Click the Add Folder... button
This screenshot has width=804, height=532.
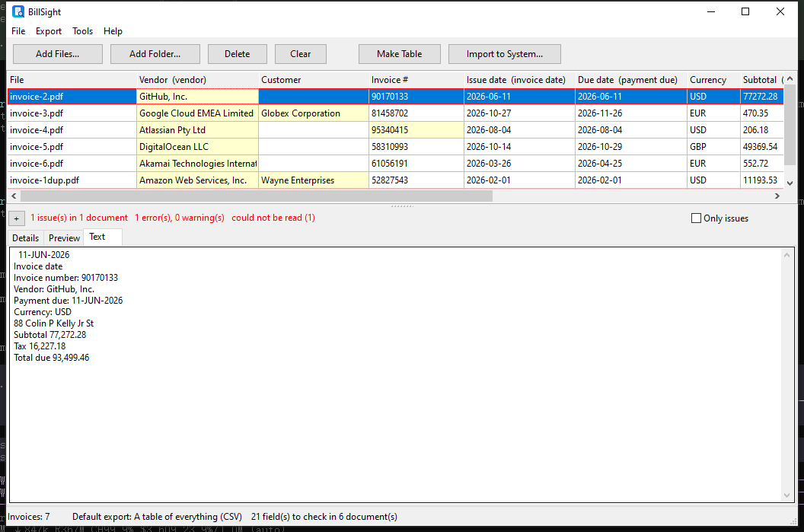tap(155, 54)
